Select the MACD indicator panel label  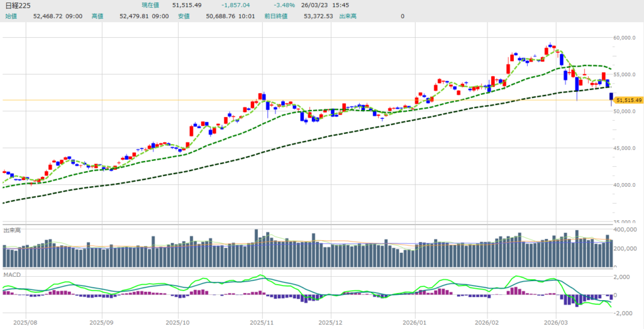pyautogui.click(x=11, y=275)
